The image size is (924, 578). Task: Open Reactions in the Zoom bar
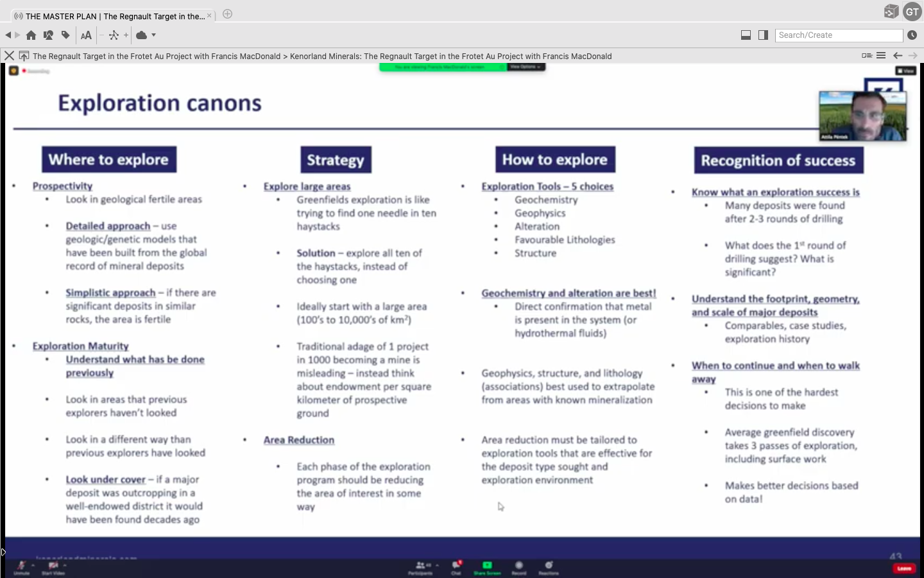pyautogui.click(x=549, y=568)
